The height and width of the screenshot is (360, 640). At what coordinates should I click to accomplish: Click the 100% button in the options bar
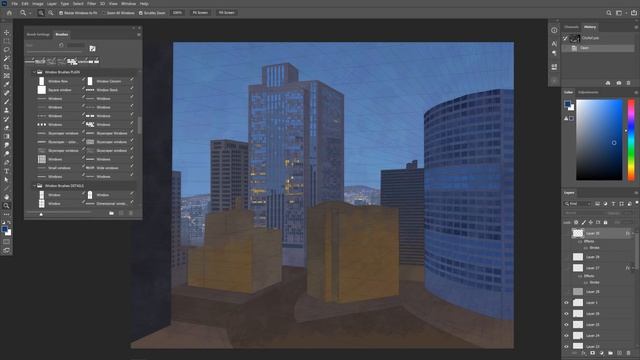click(177, 13)
